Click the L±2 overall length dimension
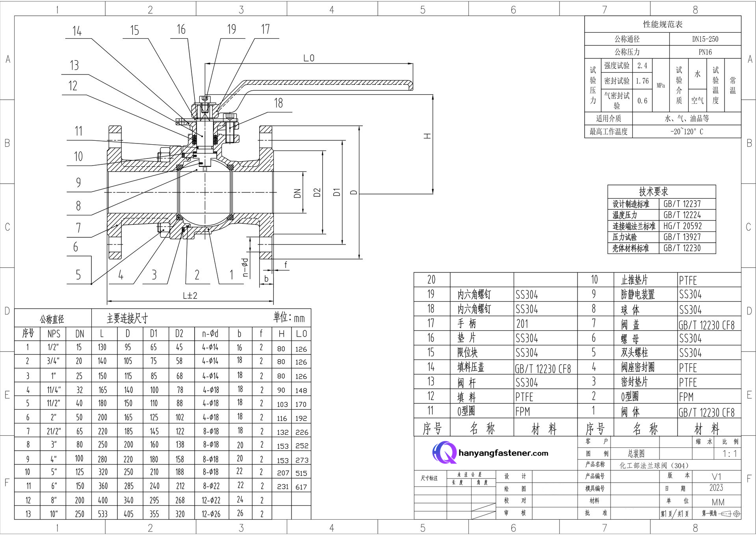This screenshot has height=535, width=756. point(190,295)
